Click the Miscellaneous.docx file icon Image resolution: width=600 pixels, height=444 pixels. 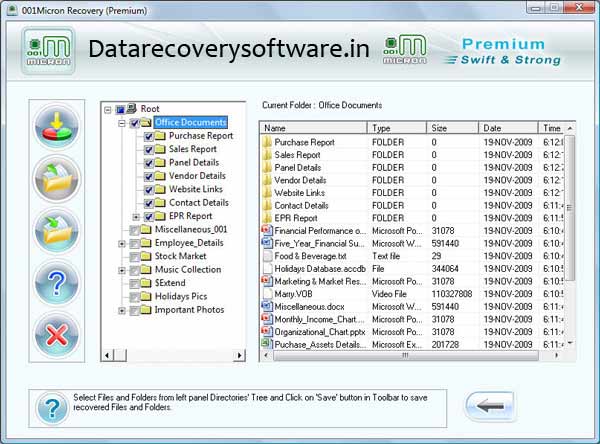(x=267, y=306)
